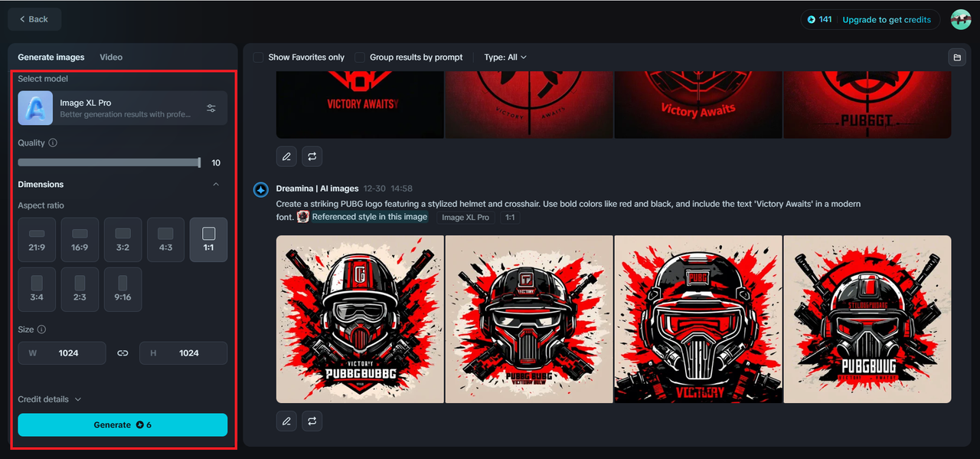Click the Aspect ratio label

pyautogui.click(x=41, y=205)
